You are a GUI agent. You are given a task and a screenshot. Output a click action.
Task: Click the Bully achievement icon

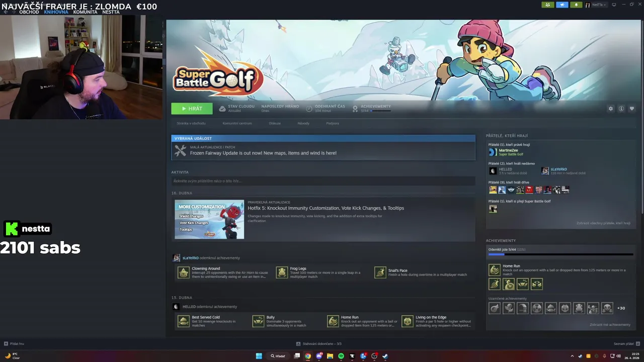pyautogui.click(x=258, y=321)
